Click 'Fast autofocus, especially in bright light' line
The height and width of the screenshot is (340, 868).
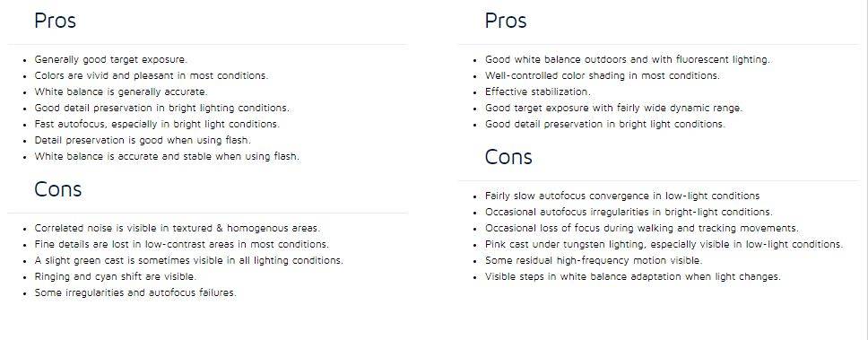157,124
